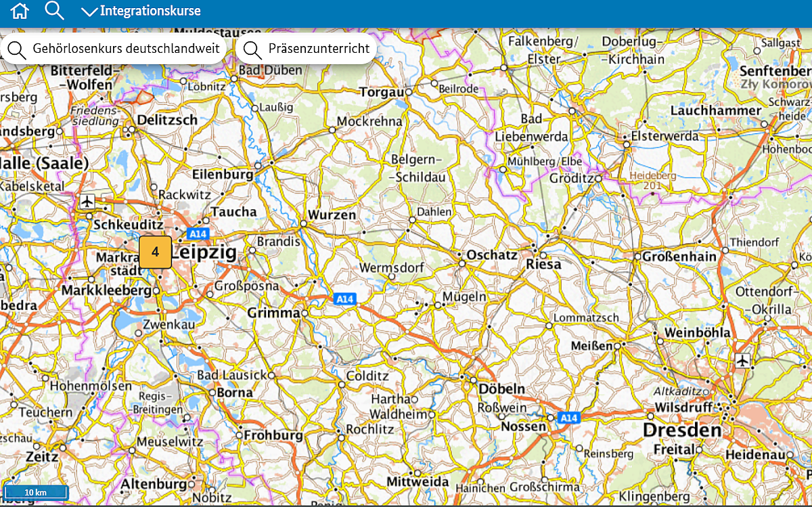Click magnifier icon in the Gehörlosenkurs chip
The image size is (812, 507).
17,49
